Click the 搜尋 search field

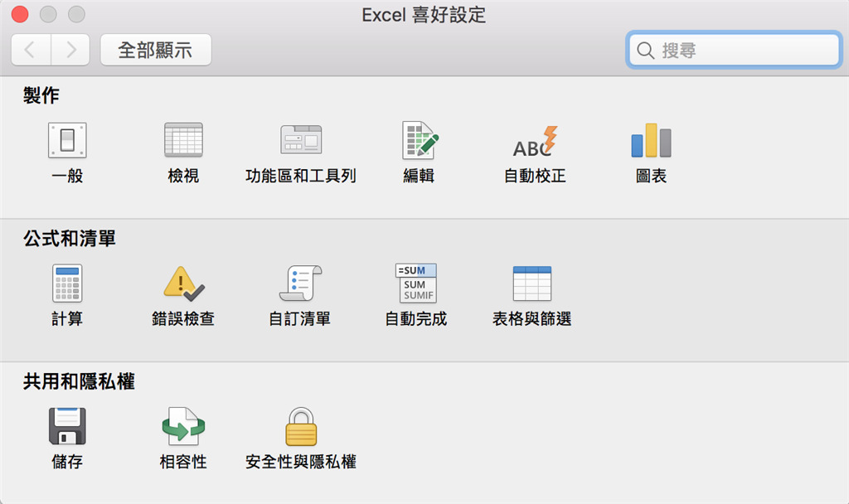point(735,50)
